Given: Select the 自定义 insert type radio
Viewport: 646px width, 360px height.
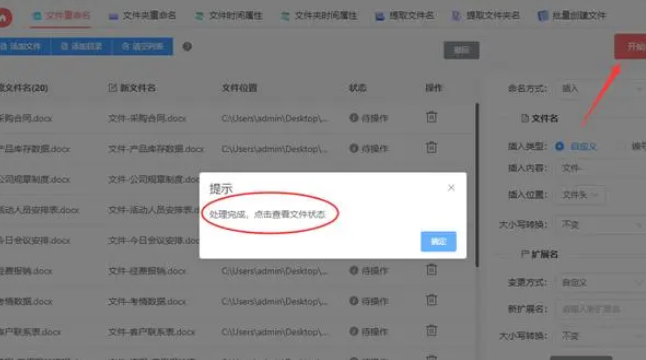Looking at the screenshot, I should coord(559,146).
